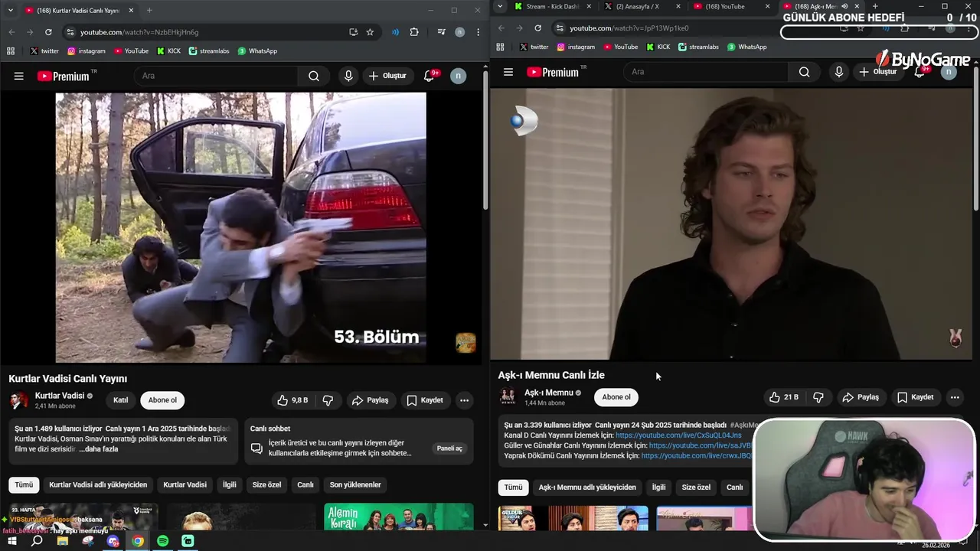
Task: Reload the page in the right browser window
Action: [537, 28]
